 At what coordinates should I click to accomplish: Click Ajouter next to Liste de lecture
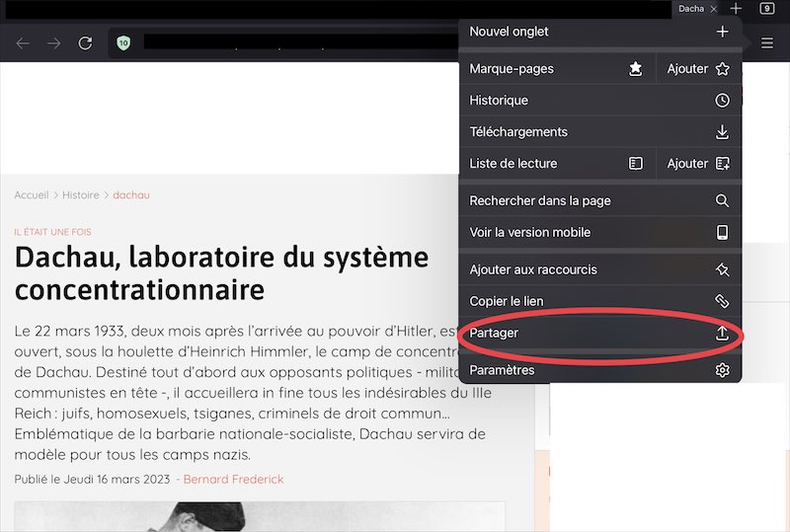click(698, 164)
